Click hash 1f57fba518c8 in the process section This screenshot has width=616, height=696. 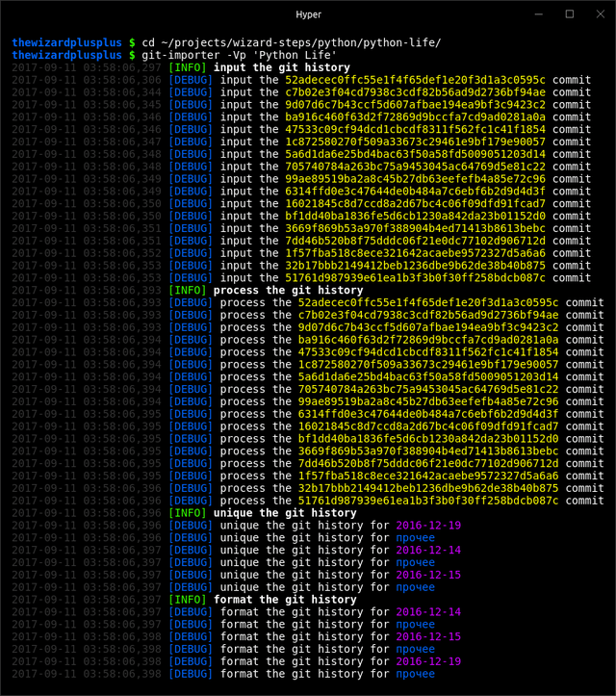pyautogui.click(x=428, y=477)
